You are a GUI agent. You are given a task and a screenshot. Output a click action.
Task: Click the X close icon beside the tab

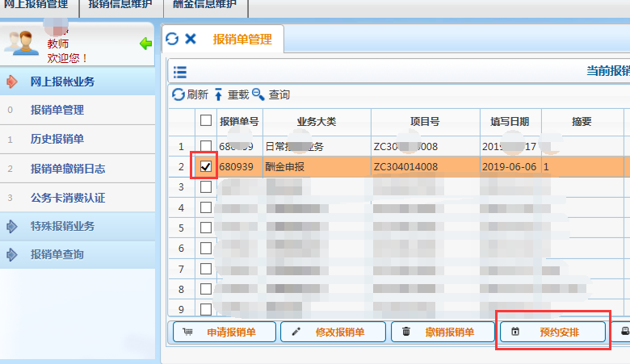191,39
